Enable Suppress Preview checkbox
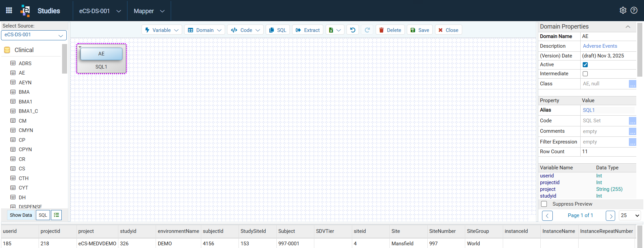This screenshot has width=644, height=248. (544, 204)
